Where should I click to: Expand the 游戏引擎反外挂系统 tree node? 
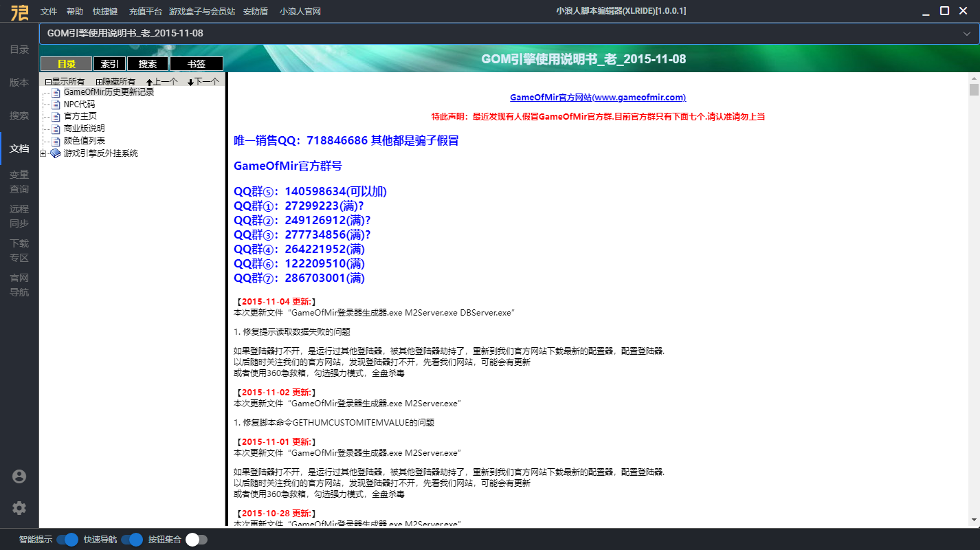click(43, 153)
